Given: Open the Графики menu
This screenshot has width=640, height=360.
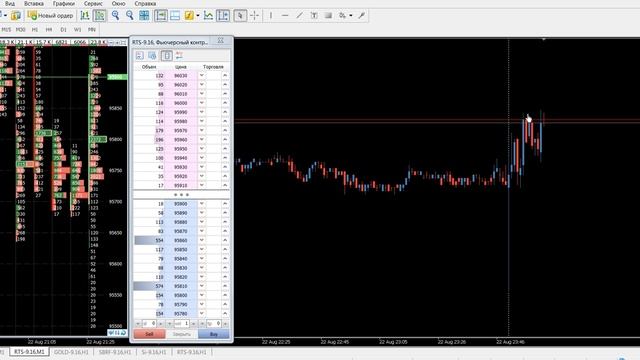Looking at the screenshot, I should [x=64, y=4].
